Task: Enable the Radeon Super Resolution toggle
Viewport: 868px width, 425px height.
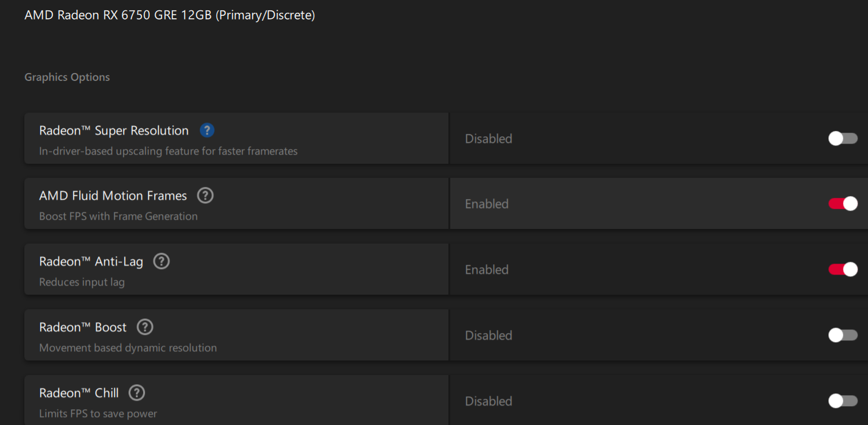Action: pyautogui.click(x=842, y=139)
